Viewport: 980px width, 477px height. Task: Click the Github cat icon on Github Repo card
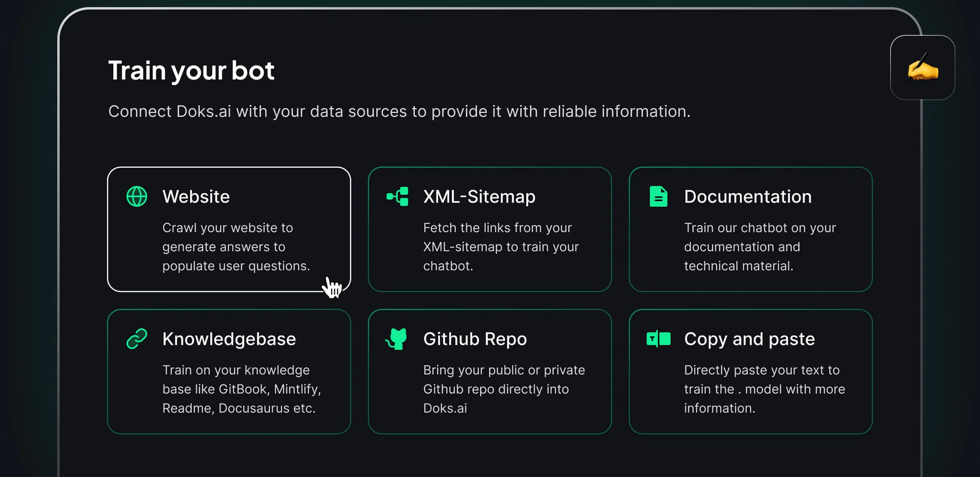[397, 338]
